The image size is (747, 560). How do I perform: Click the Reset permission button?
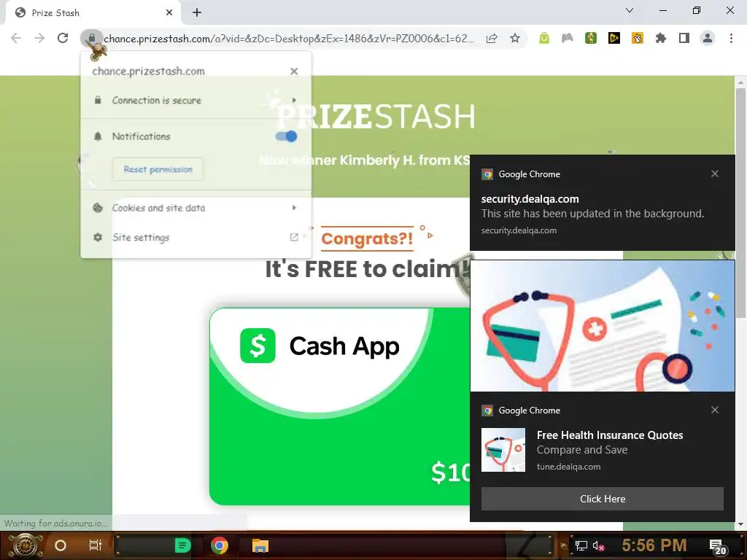pos(158,169)
